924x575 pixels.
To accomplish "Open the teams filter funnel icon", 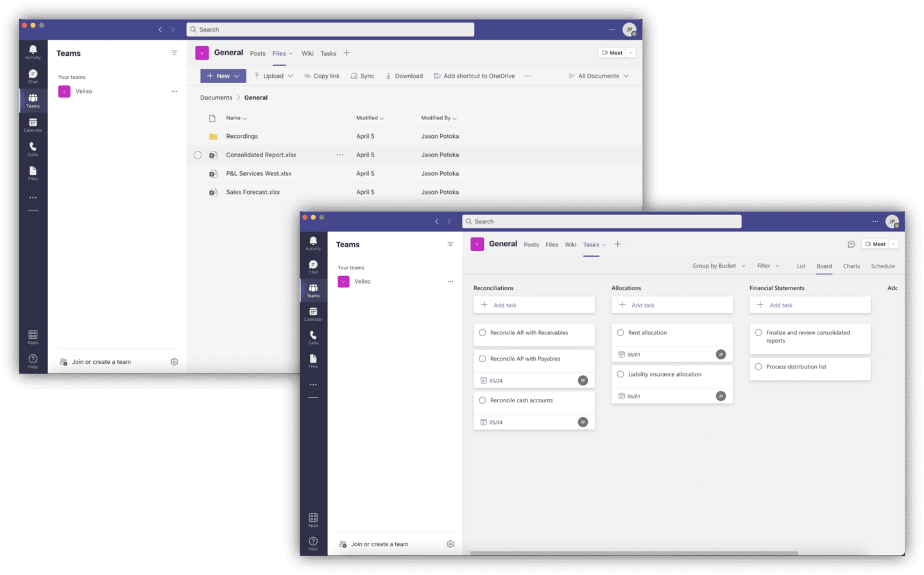I will point(449,245).
